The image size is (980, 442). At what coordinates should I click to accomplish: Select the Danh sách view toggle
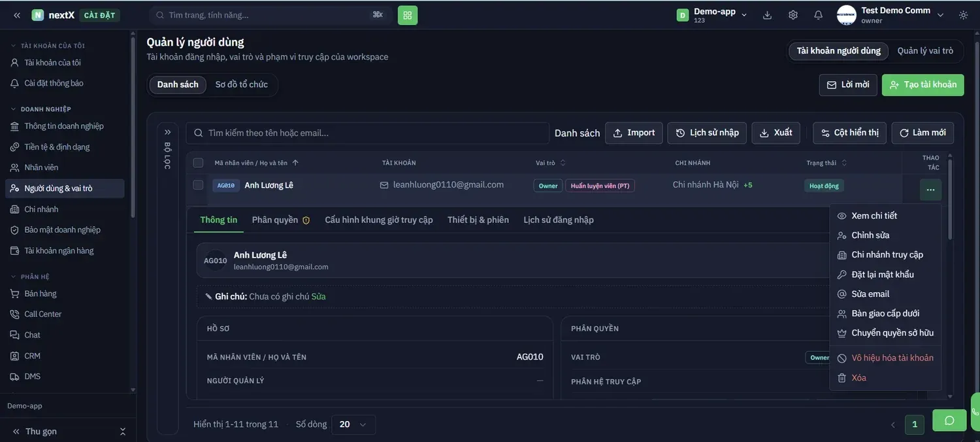click(178, 85)
